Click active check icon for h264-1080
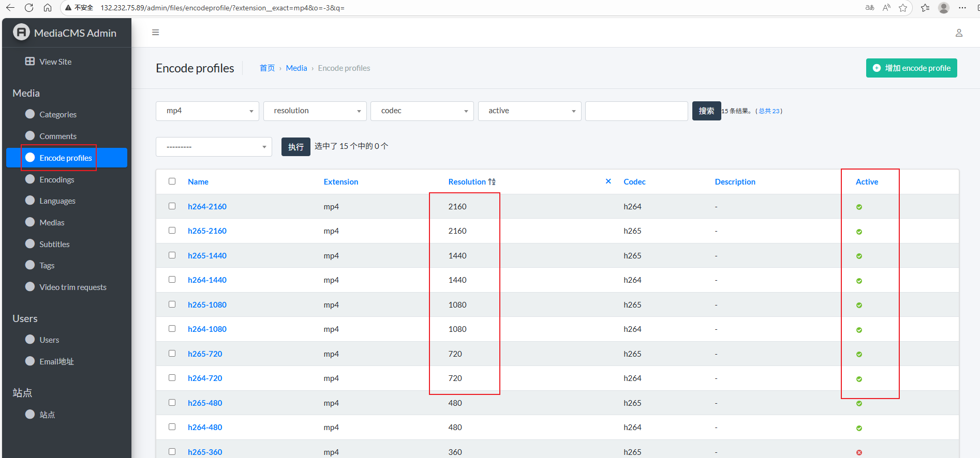 (x=859, y=330)
